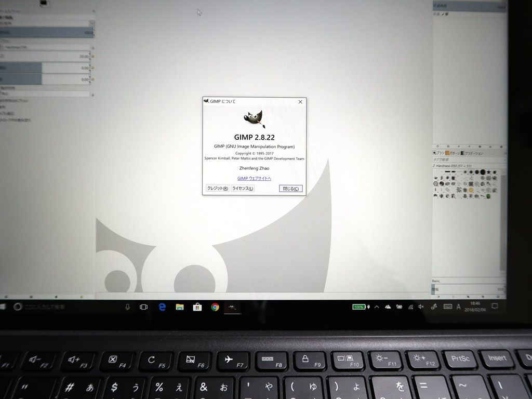Click the GIMP taskbar icon
The width and height of the screenshot is (532, 399).
coord(232,308)
